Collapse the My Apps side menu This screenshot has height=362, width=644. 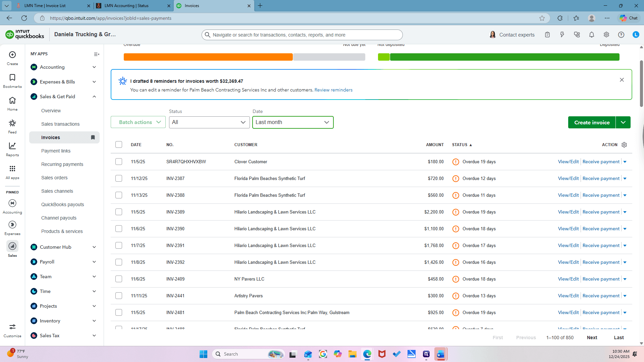(97, 54)
